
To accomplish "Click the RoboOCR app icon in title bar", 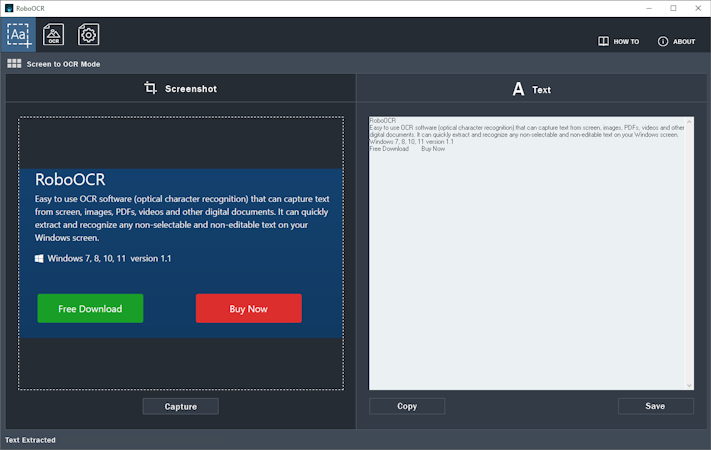I will pos(9,8).
